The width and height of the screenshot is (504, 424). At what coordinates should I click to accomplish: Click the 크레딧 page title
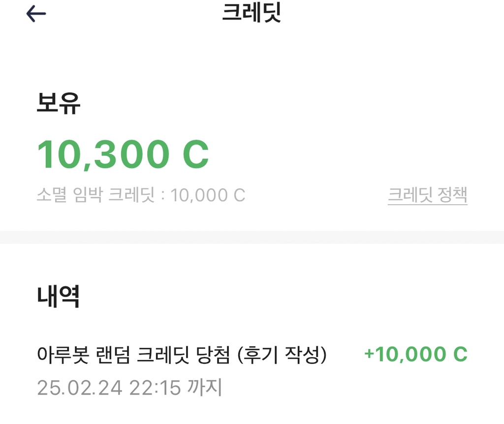click(252, 13)
